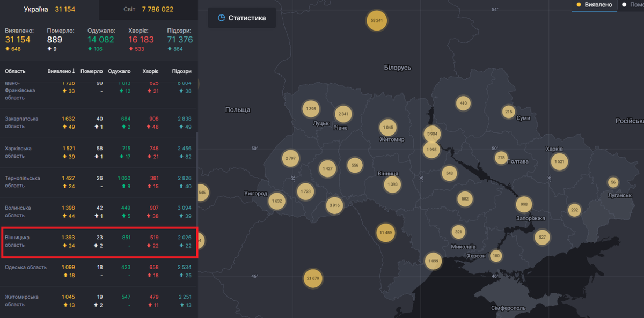Screen dimensions: 644x318
Task: Click the 410 map bubble
Action: tap(463, 103)
